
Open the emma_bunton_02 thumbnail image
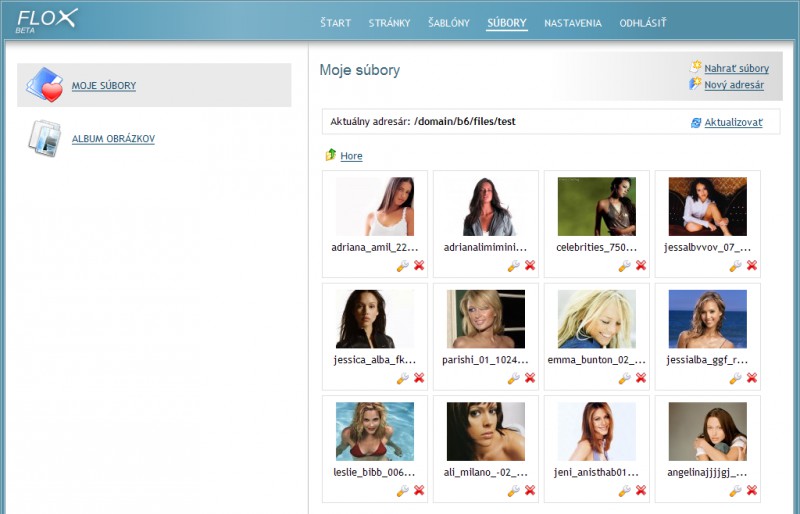[596, 319]
